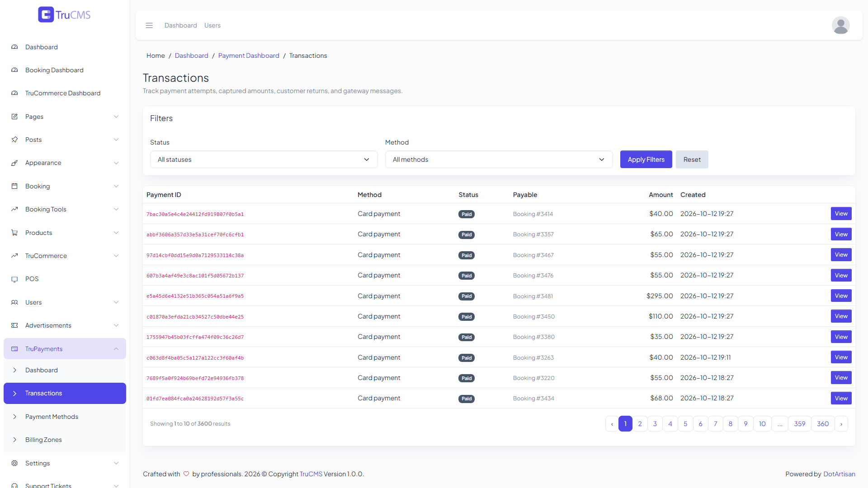This screenshot has height=488, width=868.
Task: Click the TruPayments card icon
Action: [14, 349]
